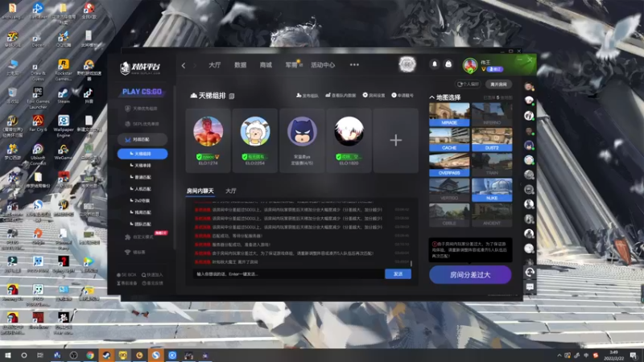Open the ELO 2254 sheep avatar player
644x362 pixels.
[255, 131]
